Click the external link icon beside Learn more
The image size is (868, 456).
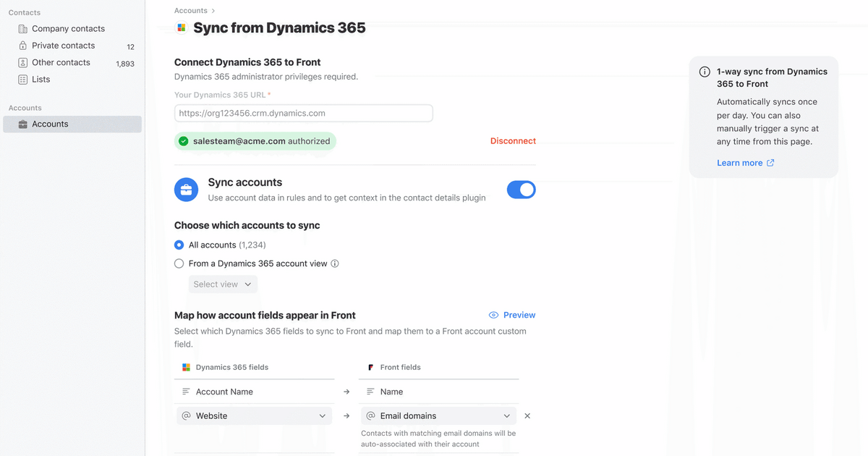tap(770, 163)
